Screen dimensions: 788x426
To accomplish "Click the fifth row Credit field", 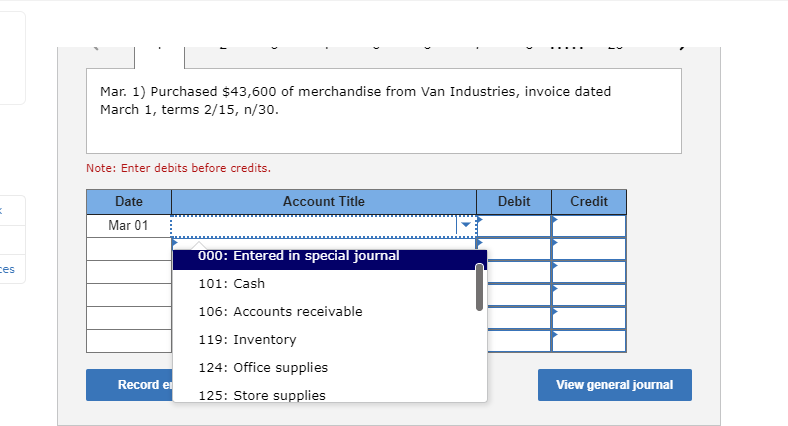I will tap(589, 318).
